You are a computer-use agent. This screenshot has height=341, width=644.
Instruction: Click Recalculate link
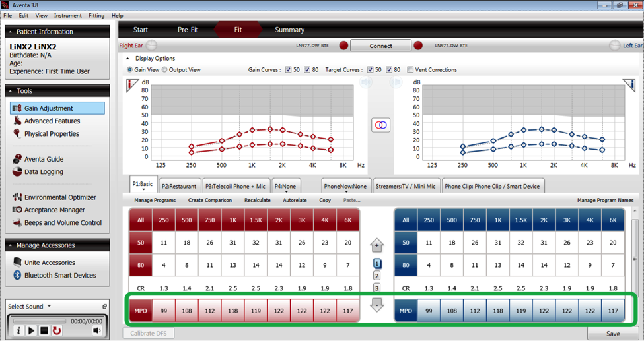(258, 200)
